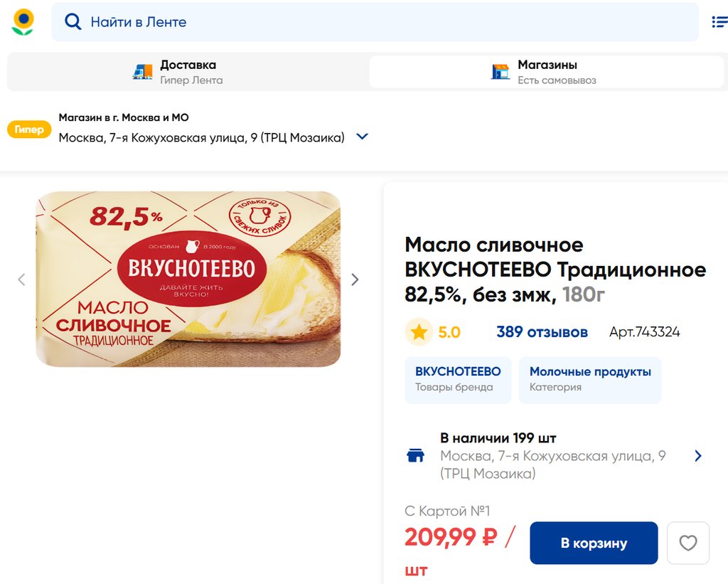Click the yellow star rating icon
The height and width of the screenshot is (584, 728).
click(419, 332)
